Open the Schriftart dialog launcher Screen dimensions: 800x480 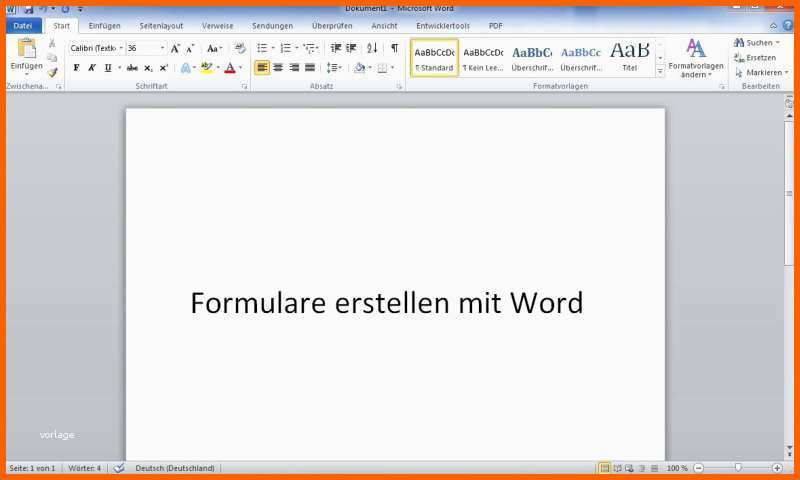[x=244, y=87]
